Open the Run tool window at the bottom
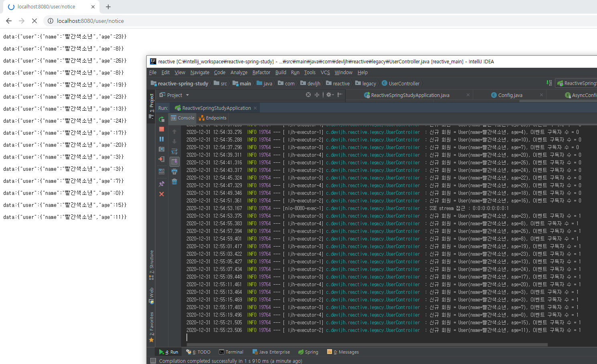Image resolution: width=597 pixels, height=364 pixels. click(x=168, y=352)
